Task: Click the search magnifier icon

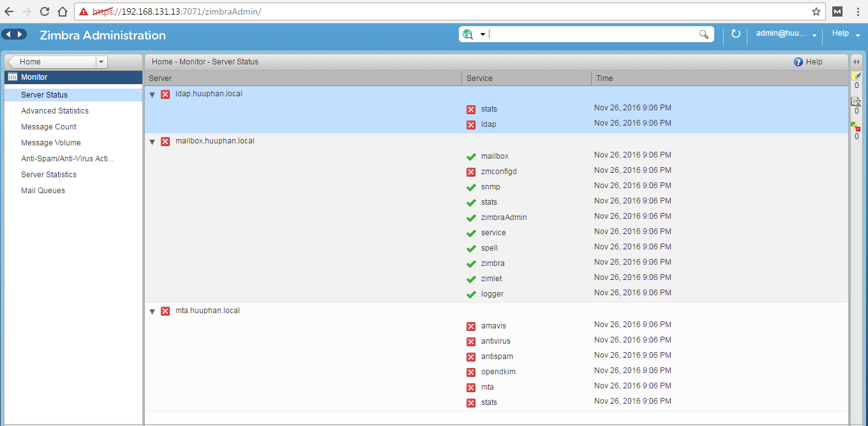Action: (x=704, y=34)
